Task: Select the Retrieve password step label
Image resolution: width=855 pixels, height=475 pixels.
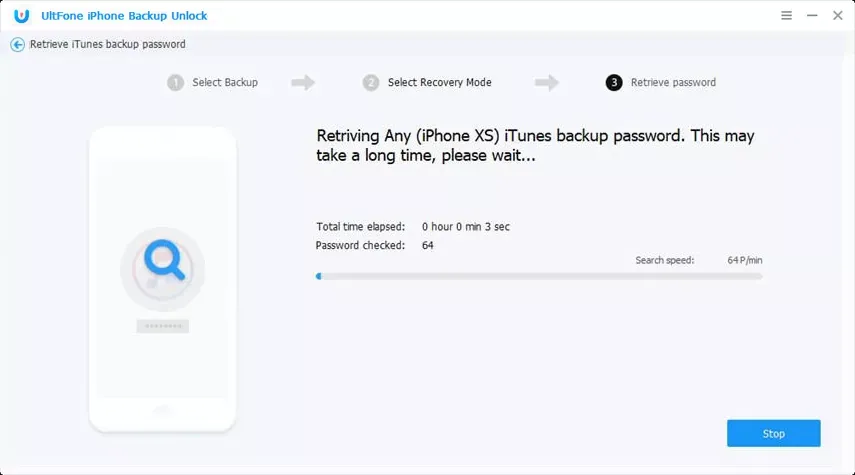Action: click(673, 82)
